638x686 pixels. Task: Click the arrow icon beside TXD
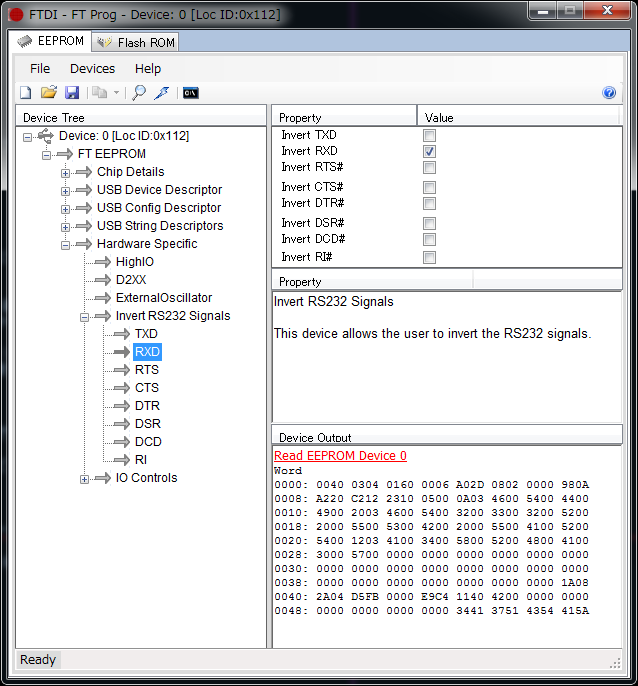(x=122, y=334)
